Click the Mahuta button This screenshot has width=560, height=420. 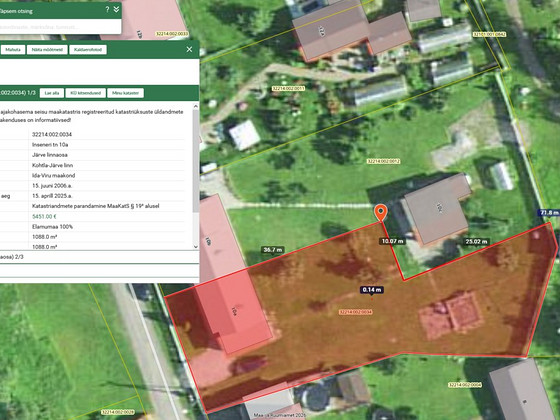(13, 50)
